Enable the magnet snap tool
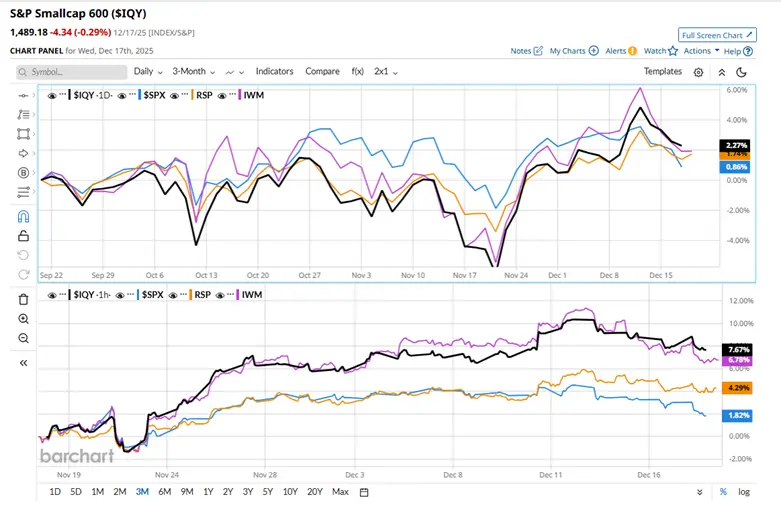This screenshot has width=781, height=527. pos(23,216)
